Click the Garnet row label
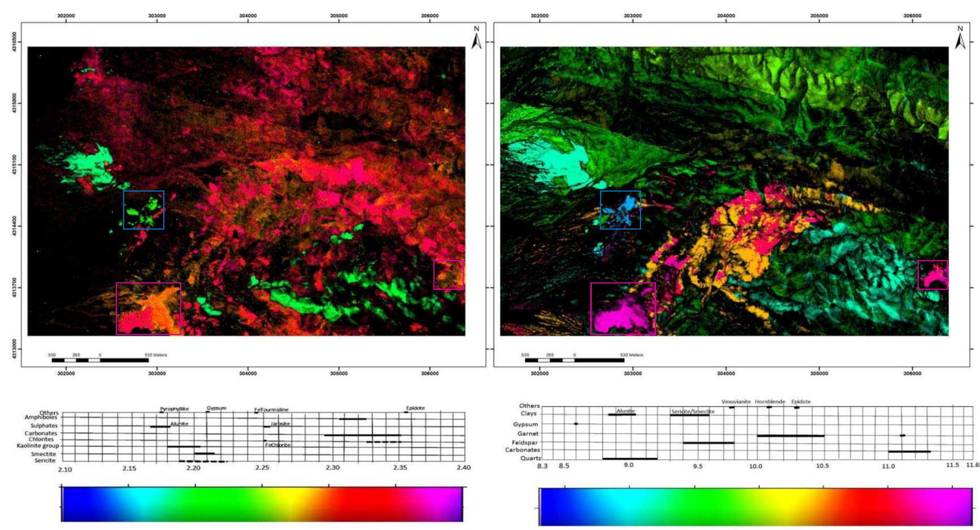The image size is (980, 530). tap(528, 434)
